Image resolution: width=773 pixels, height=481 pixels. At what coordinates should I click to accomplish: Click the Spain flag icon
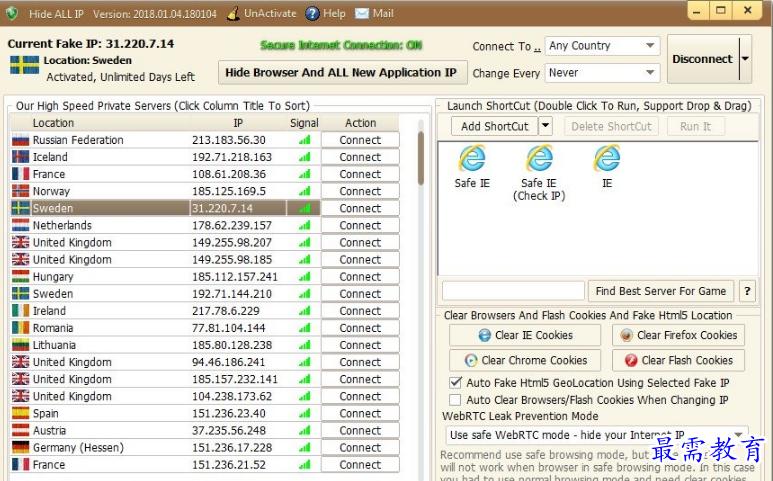coord(20,413)
